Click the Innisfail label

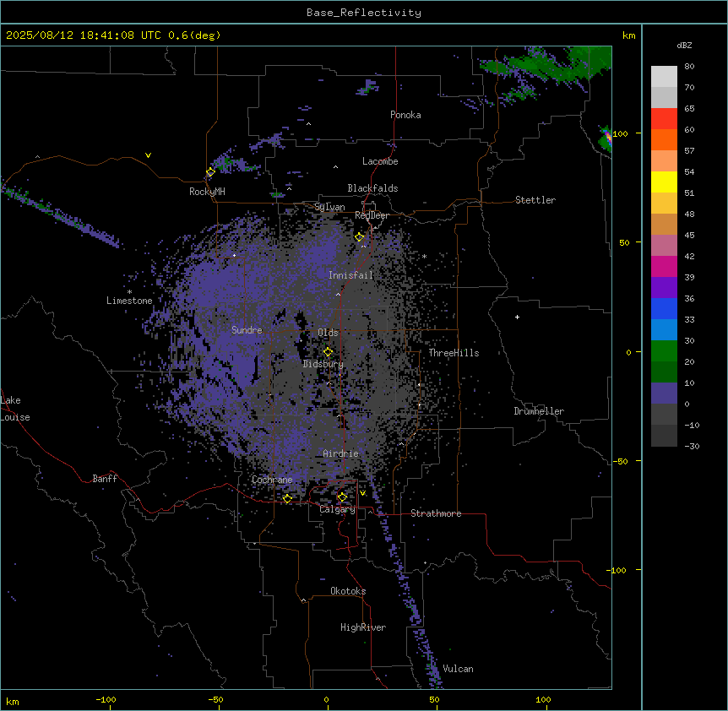[350, 275]
